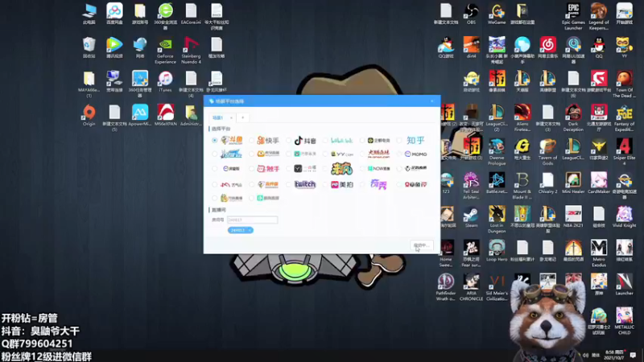Open Steinberg Nuendo 4 shortcut
Screen dimensions: 644x362
coord(191,51)
